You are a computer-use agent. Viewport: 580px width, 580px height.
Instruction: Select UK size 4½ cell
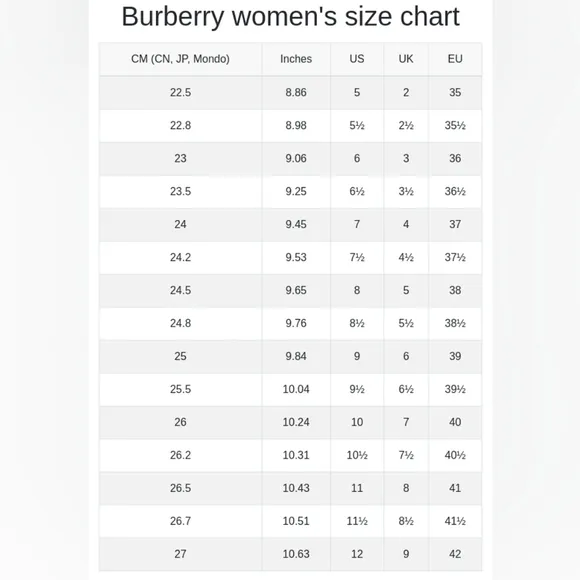(406, 257)
